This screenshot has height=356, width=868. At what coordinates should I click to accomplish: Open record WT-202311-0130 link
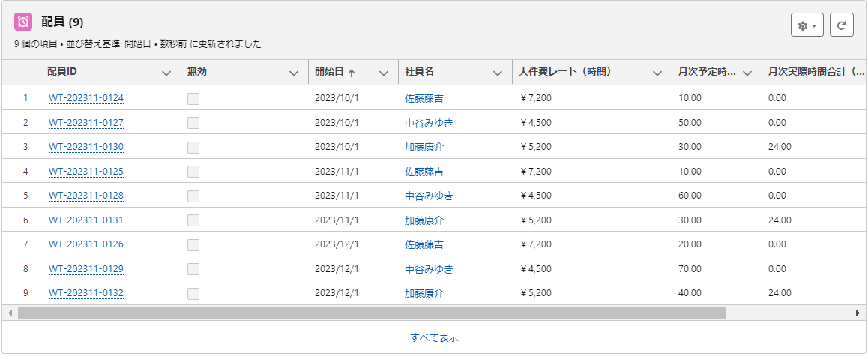click(x=86, y=148)
